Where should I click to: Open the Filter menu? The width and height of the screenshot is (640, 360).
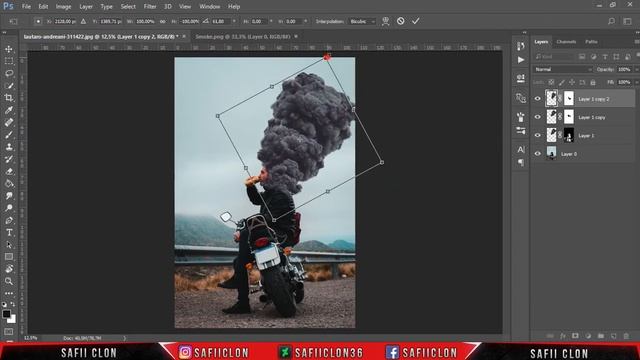coord(150,7)
